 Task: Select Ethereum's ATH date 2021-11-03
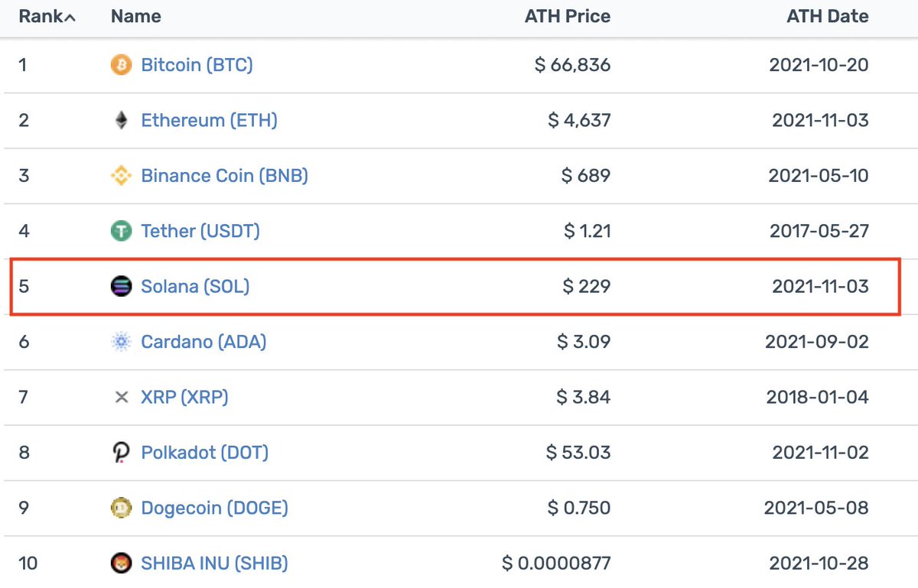(x=820, y=120)
